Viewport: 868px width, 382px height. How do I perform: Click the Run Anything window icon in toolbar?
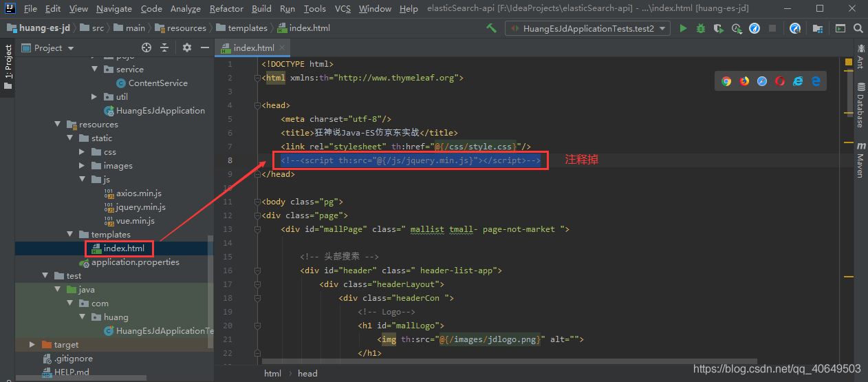click(840, 28)
